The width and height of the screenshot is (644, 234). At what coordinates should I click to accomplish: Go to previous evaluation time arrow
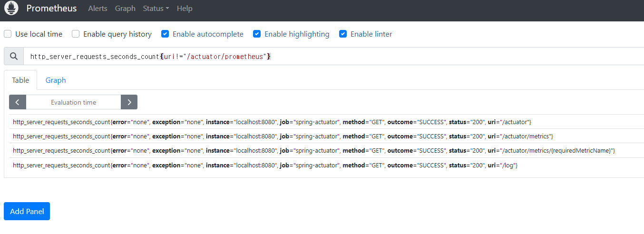[18, 102]
